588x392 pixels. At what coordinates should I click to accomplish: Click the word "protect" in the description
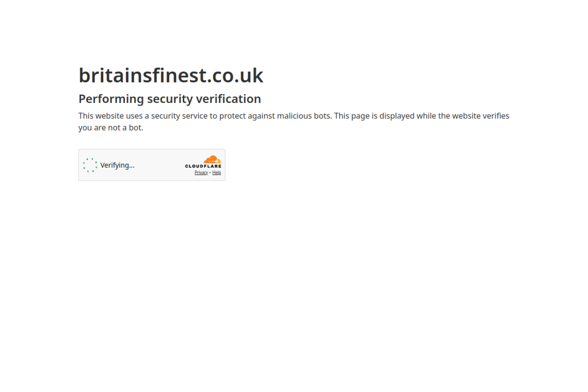(232, 116)
